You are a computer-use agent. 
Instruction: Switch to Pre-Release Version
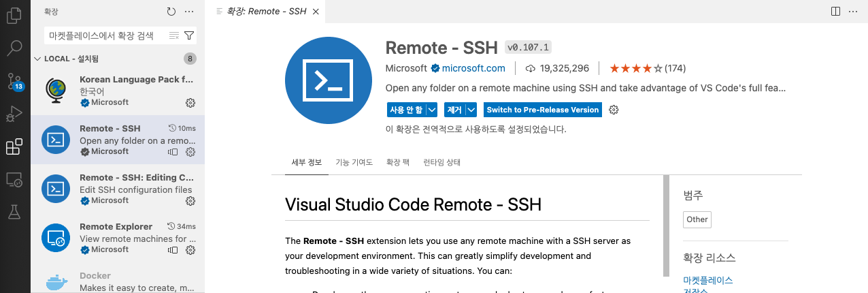(x=543, y=110)
